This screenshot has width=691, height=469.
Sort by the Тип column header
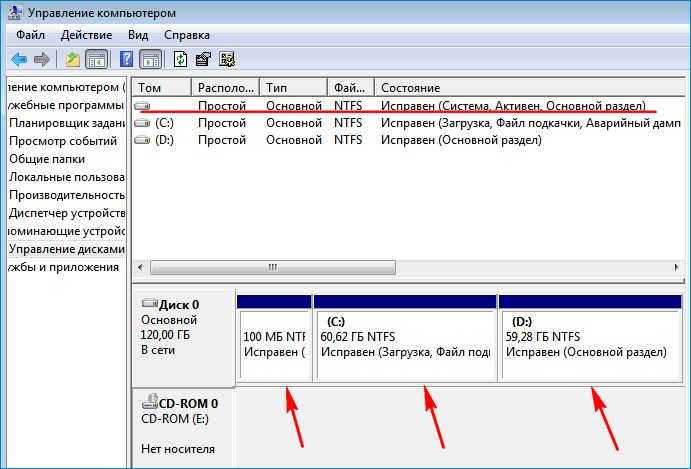tap(293, 87)
